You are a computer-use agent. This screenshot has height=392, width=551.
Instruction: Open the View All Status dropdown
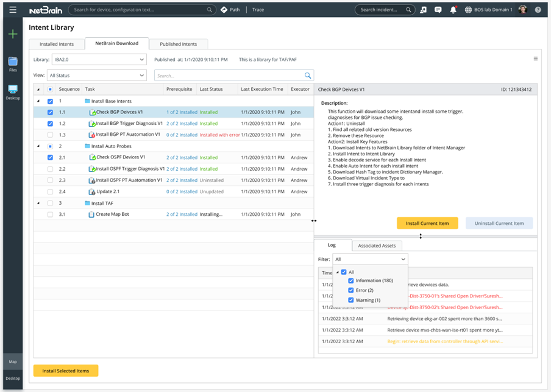pyautogui.click(x=97, y=75)
